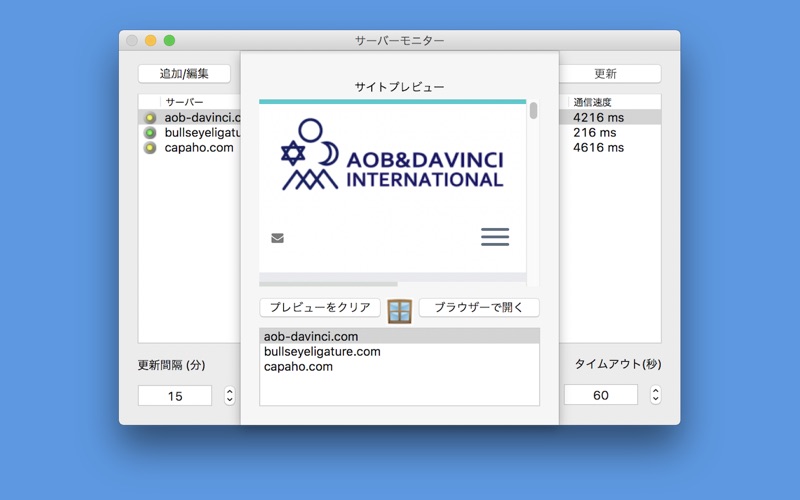
Task: Click the green zoom window button
Action: [x=169, y=40]
